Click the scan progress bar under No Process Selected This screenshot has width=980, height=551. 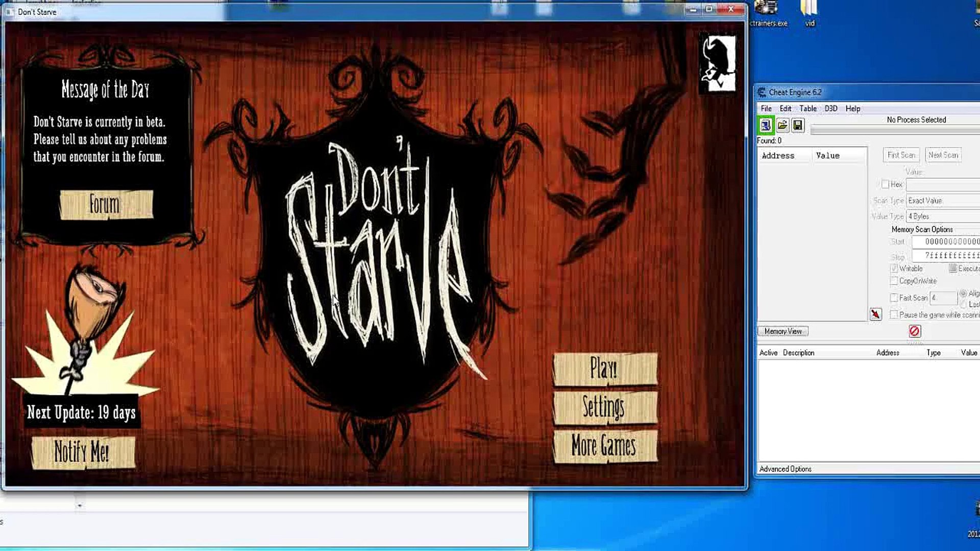(x=894, y=131)
